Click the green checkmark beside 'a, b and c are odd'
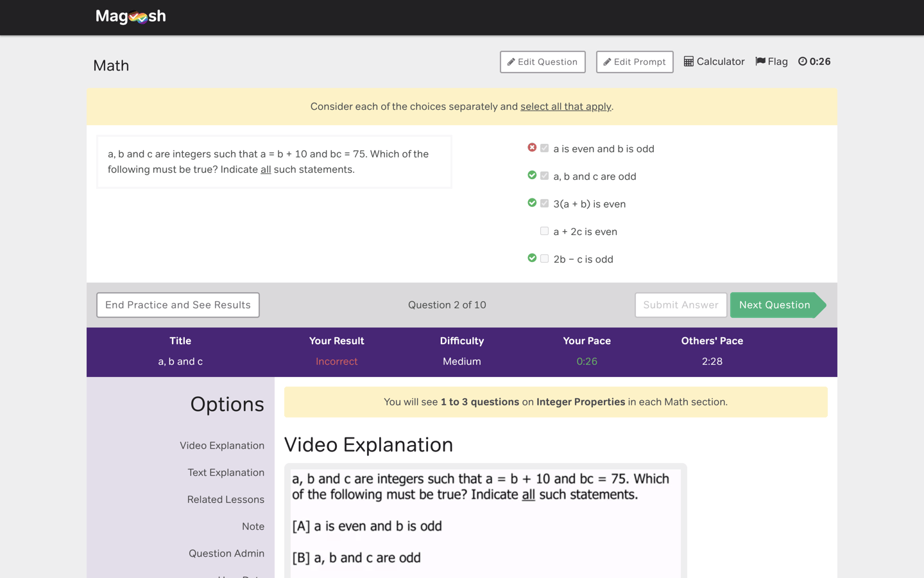 (531, 175)
